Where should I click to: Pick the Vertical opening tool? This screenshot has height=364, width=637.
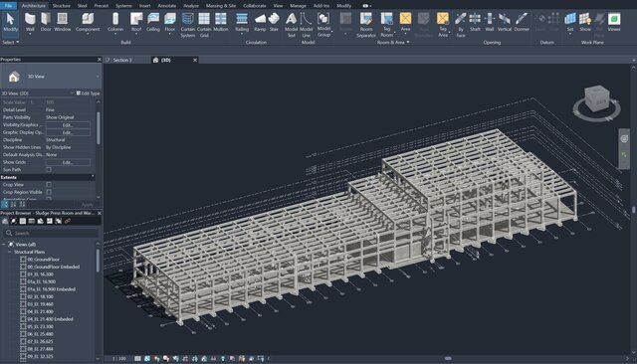(505, 22)
